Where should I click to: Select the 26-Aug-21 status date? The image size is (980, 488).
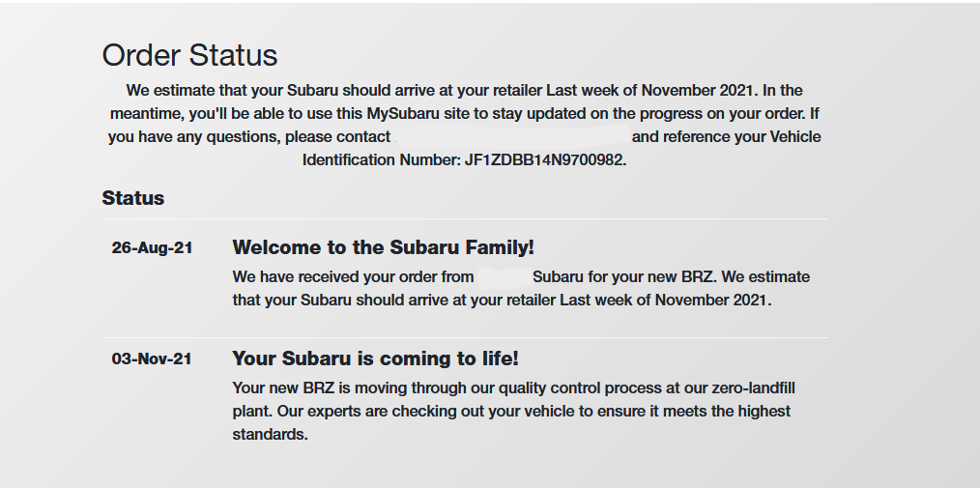(152, 248)
